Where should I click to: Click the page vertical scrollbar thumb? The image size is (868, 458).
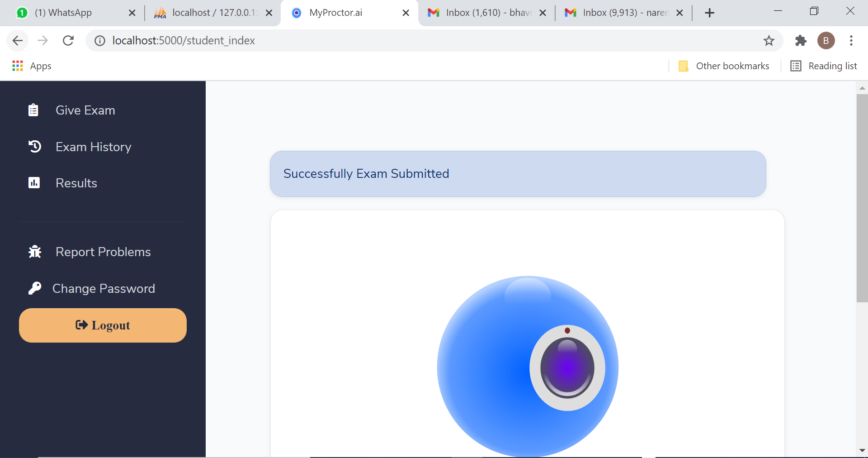[x=862, y=198]
